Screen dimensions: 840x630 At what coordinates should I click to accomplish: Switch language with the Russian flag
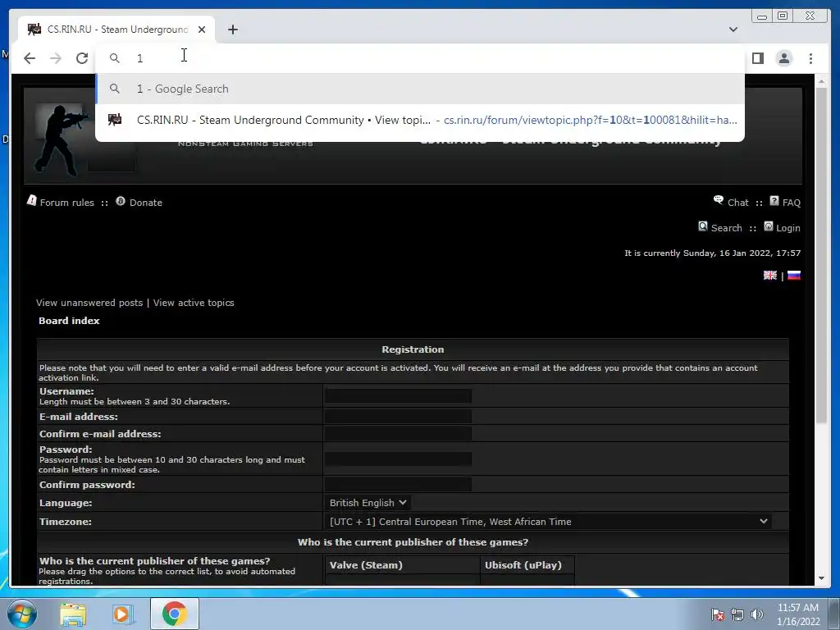click(794, 276)
